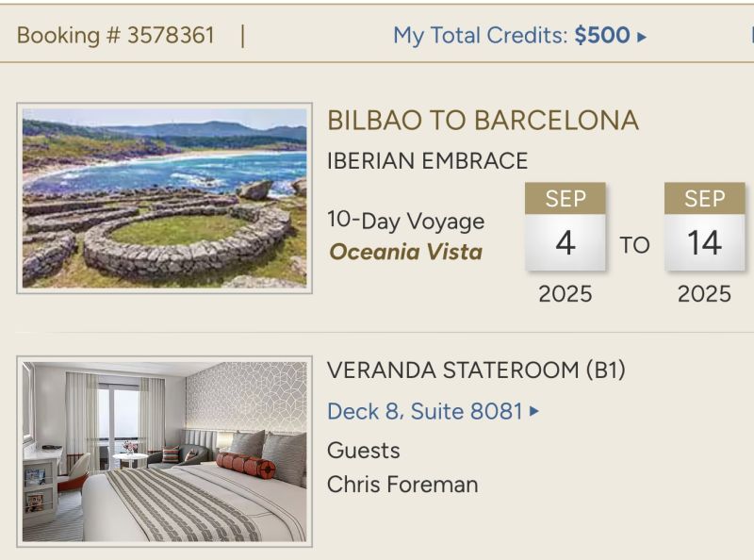View the veranda stateroom photo thumbnail
This screenshot has height=560, width=754.
click(165, 451)
